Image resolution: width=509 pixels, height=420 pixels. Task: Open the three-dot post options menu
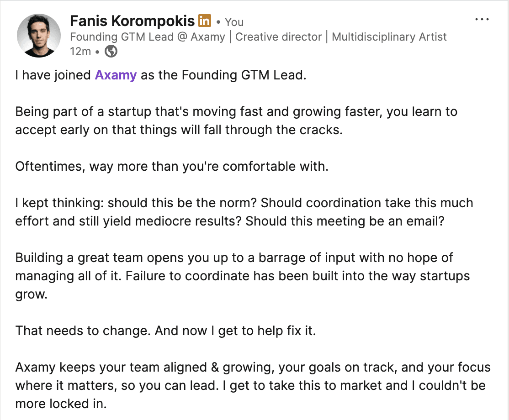(482, 20)
